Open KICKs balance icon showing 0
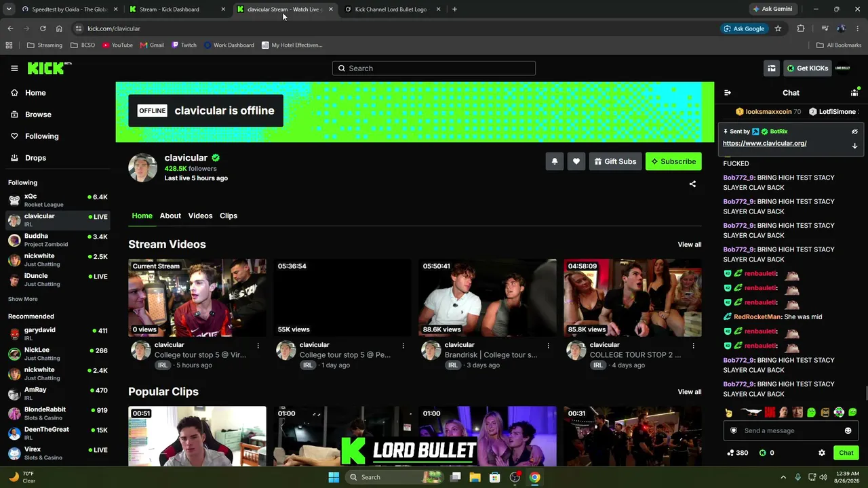This screenshot has height=488, width=868. coord(766,453)
